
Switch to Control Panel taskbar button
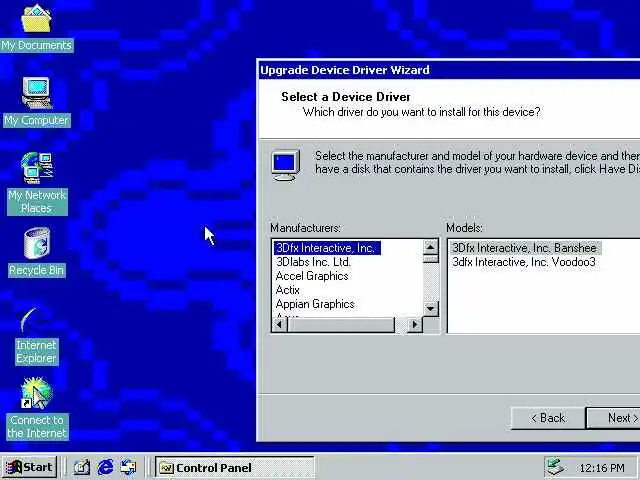pos(235,467)
